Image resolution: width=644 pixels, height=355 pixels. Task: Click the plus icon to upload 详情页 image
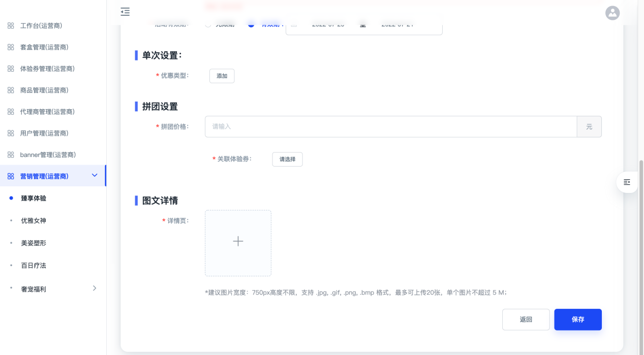click(x=238, y=242)
